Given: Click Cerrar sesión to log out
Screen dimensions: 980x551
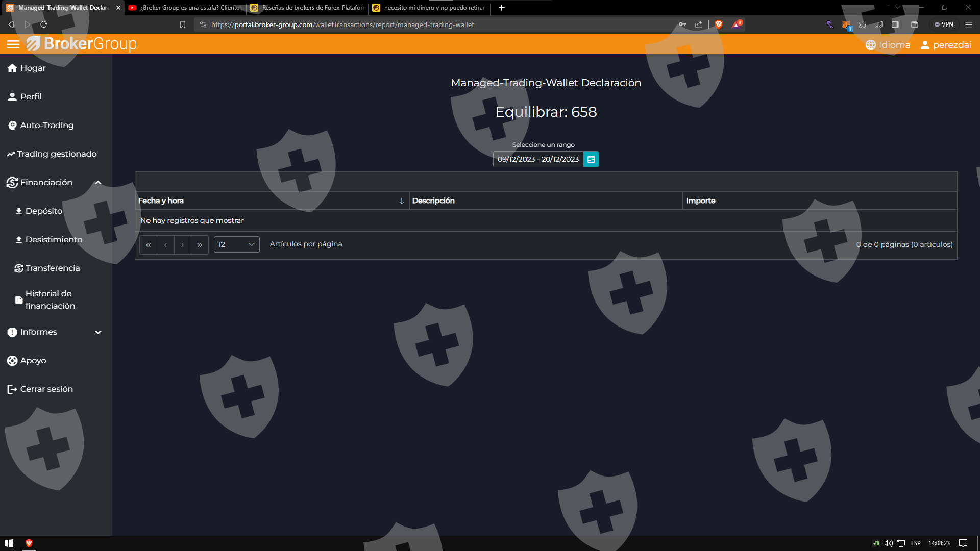Looking at the screenshot, I should (46, 389).
